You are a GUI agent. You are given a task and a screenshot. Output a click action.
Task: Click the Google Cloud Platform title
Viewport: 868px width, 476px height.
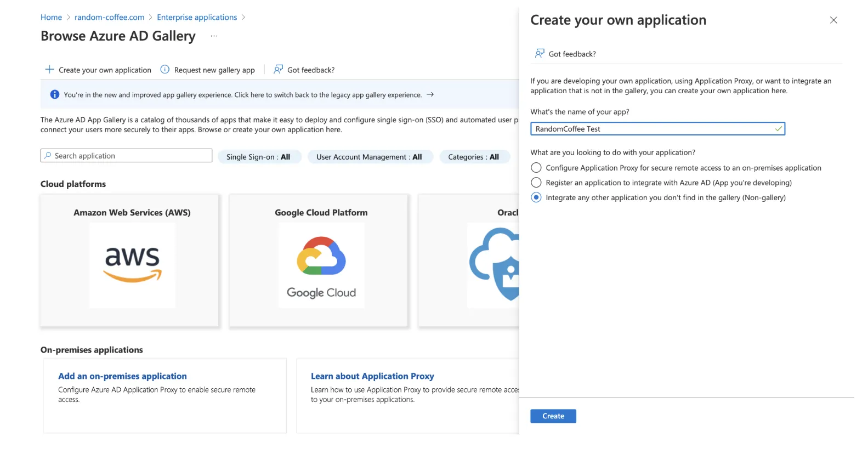(x=321, y=213)
